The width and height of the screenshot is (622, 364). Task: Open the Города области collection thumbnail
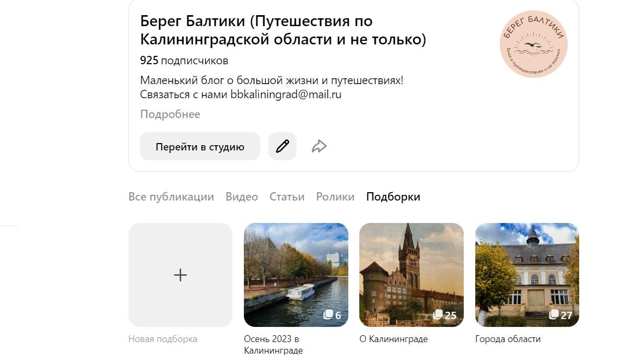pos(527,275)
